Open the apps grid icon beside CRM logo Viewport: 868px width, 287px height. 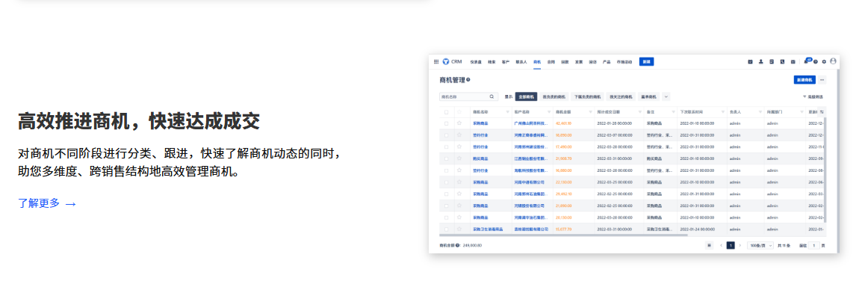pos(436,61)
